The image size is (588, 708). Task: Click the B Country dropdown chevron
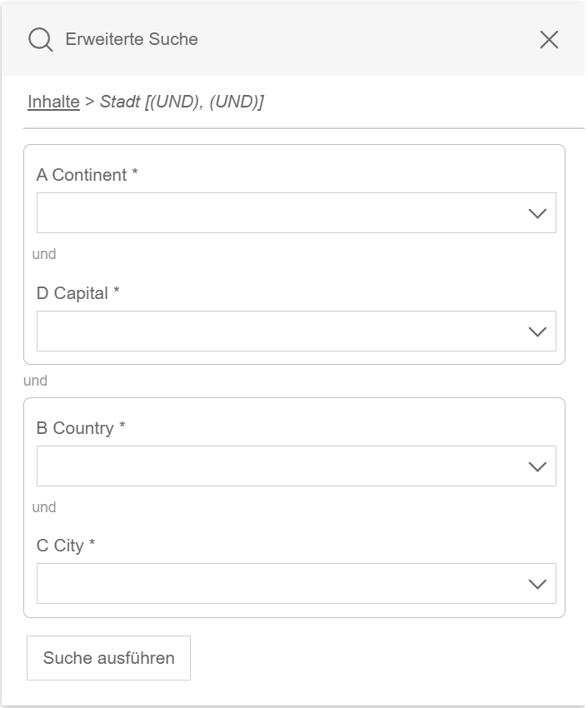pos(537,466)
